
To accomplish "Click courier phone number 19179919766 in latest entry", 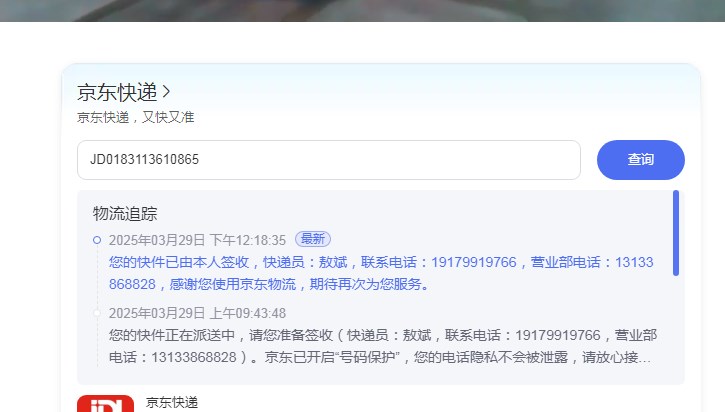I will (473, 262).
